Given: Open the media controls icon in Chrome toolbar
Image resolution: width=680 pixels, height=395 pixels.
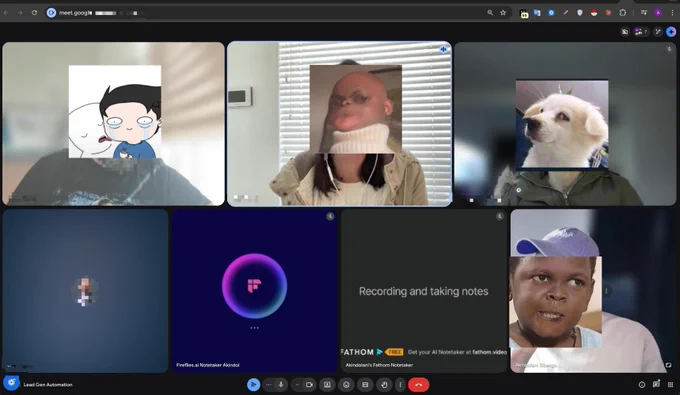Looking at the screenshot, I should click(x=644, y=13).
